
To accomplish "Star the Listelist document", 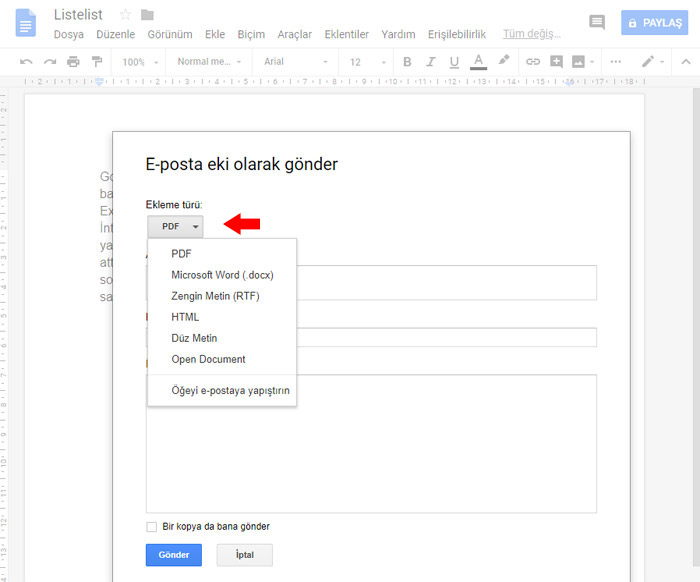I will click(x=126, y=14).
